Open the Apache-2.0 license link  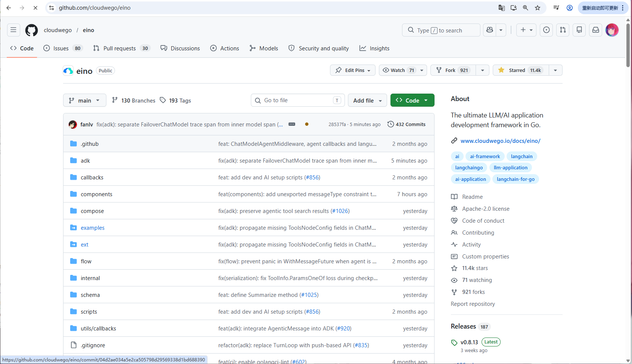click(486, 209)
